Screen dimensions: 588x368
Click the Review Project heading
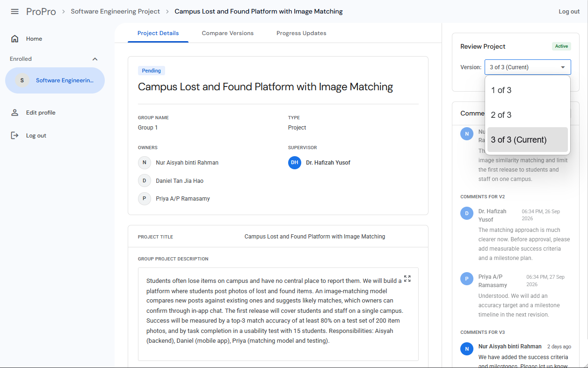[483, 46]
